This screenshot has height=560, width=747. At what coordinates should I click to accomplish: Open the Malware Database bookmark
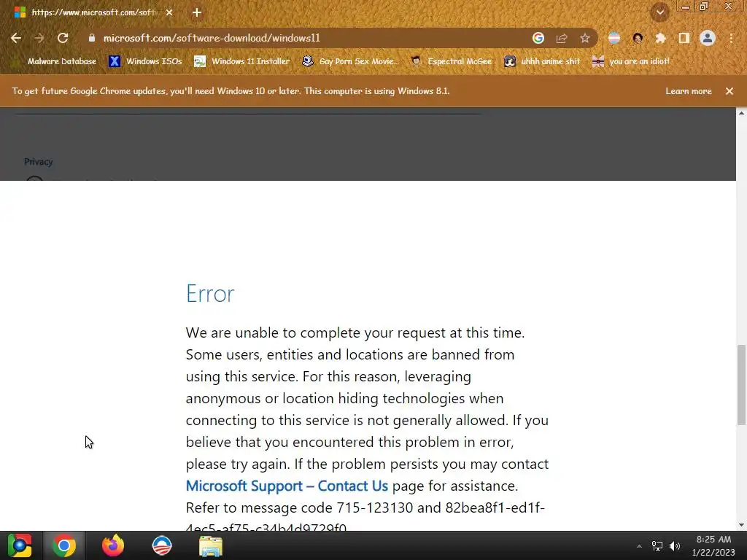[x=54, y=61]
